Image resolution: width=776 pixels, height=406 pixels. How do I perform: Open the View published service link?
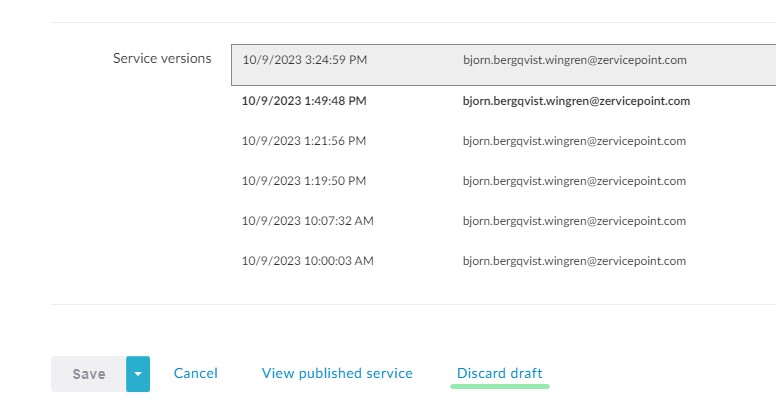tap(337, 373)
